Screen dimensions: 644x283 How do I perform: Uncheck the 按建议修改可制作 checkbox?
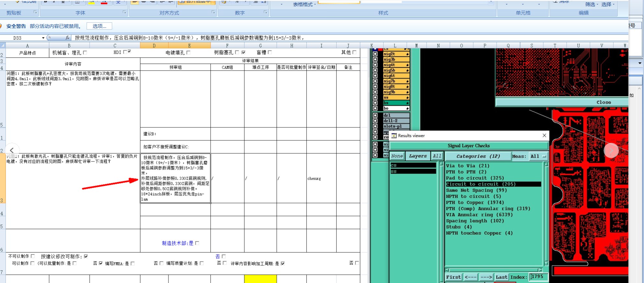tap(86, 256)
